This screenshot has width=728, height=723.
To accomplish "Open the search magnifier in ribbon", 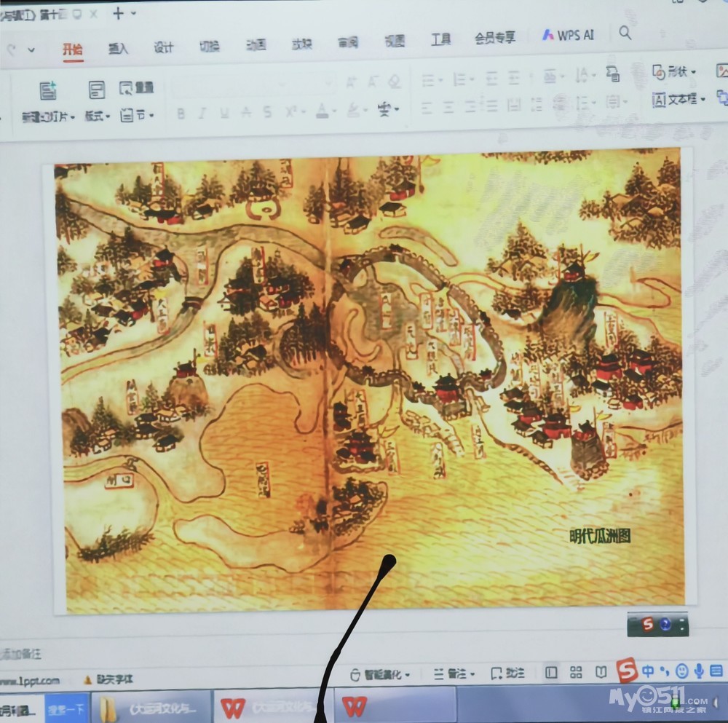I will click(625, 33).
